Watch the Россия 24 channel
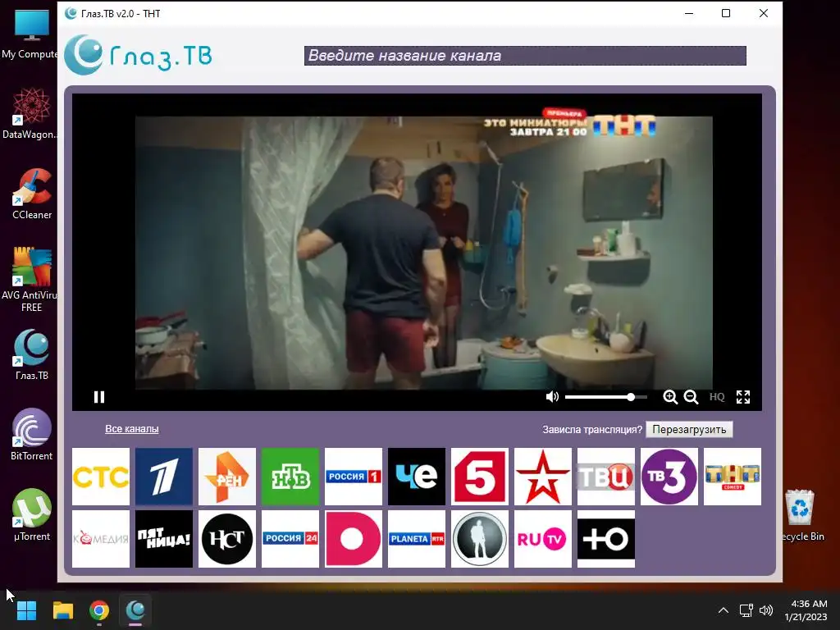The image size is (840, 630). pyautogui.click(x=290, y=539)
